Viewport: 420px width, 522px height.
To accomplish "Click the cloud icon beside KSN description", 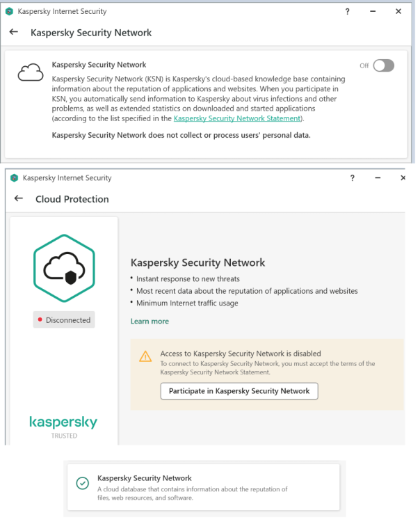I will pos(31,72).
